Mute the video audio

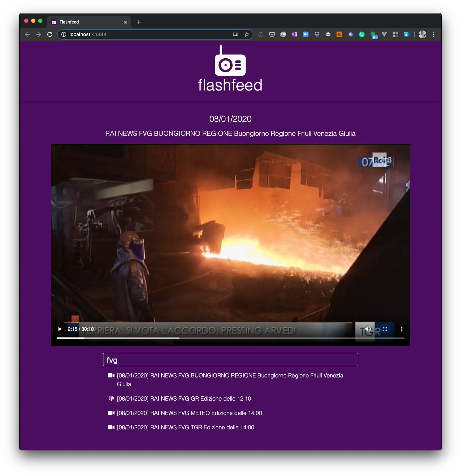(368, 329)
